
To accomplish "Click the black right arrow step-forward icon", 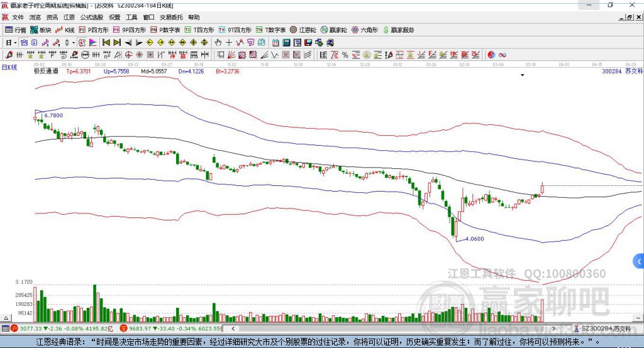I will 139,43.
